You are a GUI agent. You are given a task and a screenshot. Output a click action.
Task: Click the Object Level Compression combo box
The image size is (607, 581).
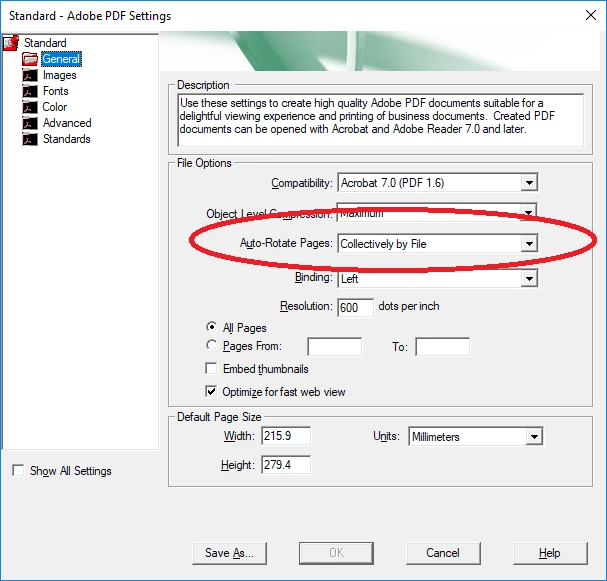[437, 213]
